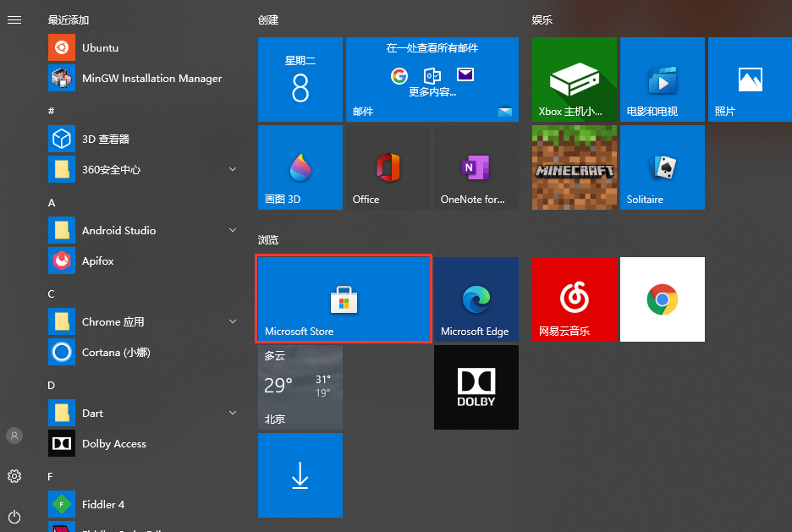Launch Microsoft Edge from tiles
This screenshot has width=792, height=532.
click(476, 299)
